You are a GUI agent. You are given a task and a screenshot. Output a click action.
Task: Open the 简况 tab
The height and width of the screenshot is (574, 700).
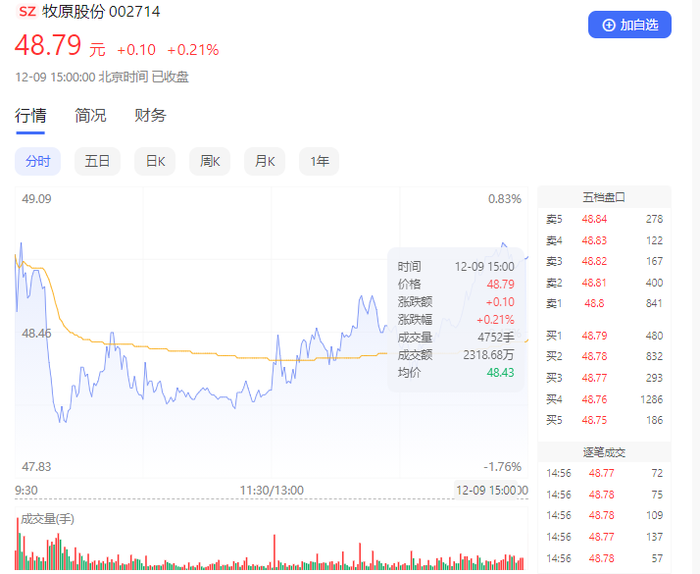[x=90, y=116]
